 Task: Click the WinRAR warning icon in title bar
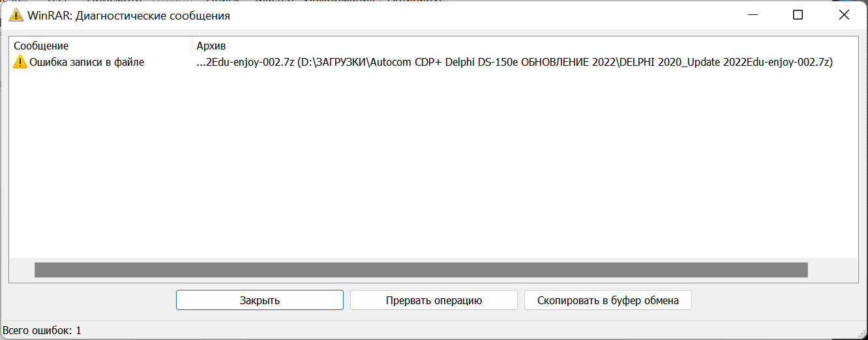pos(16,15)
